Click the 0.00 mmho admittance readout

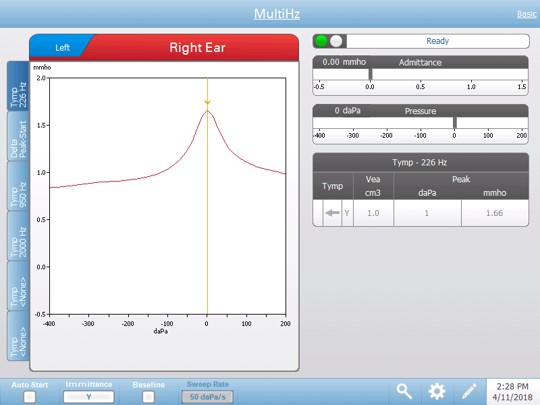click(344, 62)
